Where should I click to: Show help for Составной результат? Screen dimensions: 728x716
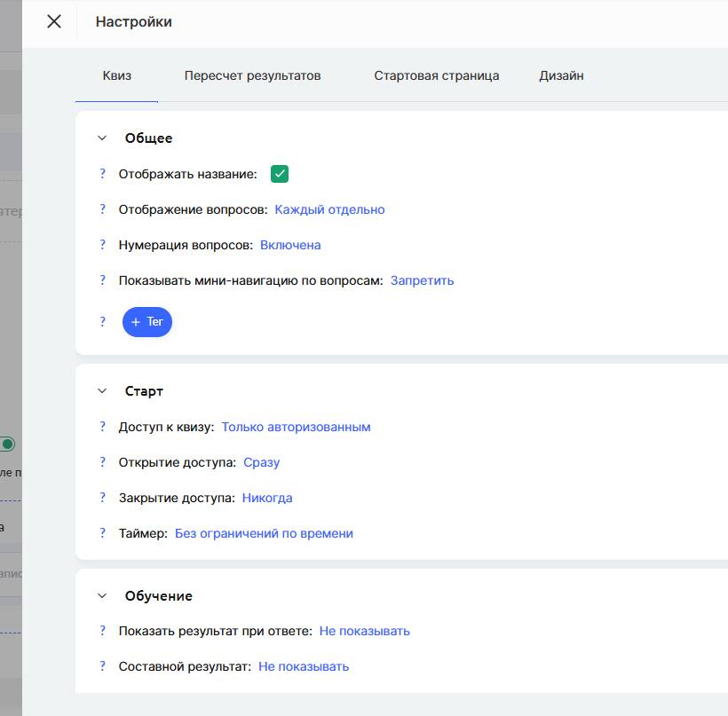coord(103,666)
